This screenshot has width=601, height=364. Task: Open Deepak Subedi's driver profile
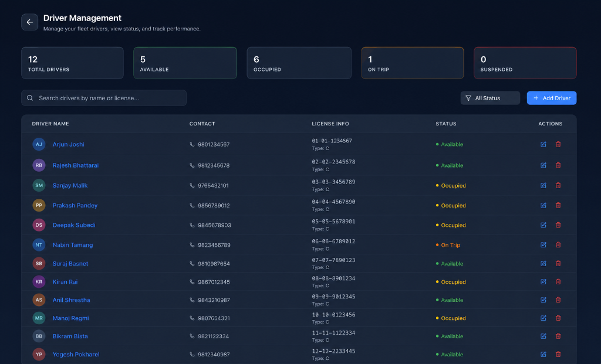click(x=74, y=225)
